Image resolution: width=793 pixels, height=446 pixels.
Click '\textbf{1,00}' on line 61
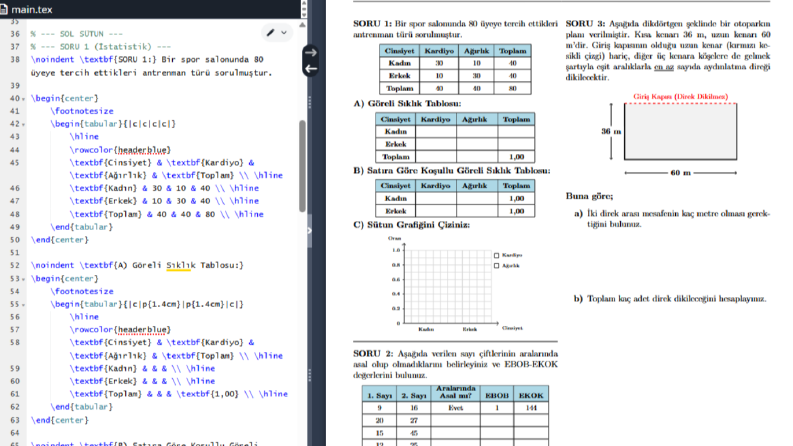(207, 394)
